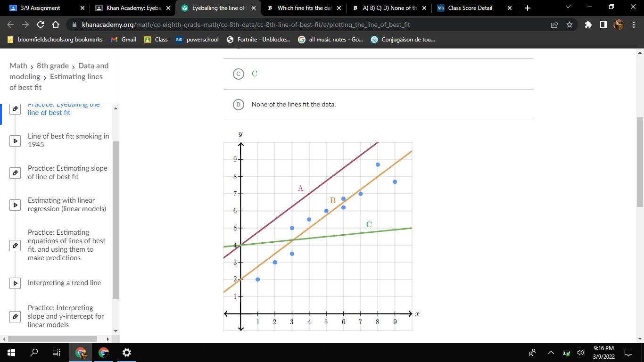The height and width of the screenshot is (362, 644).
Task: Open the Conjugaison de tou... bookmark
Action: (x=403, y=40)
